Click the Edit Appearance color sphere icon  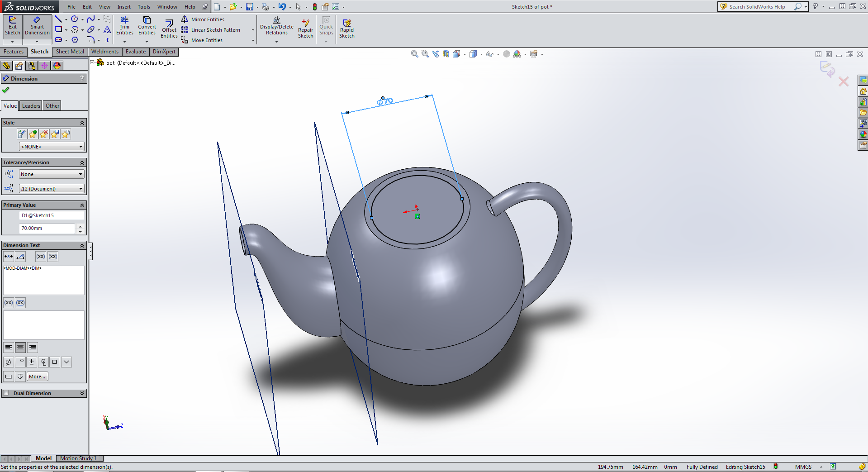coord(507,54)
